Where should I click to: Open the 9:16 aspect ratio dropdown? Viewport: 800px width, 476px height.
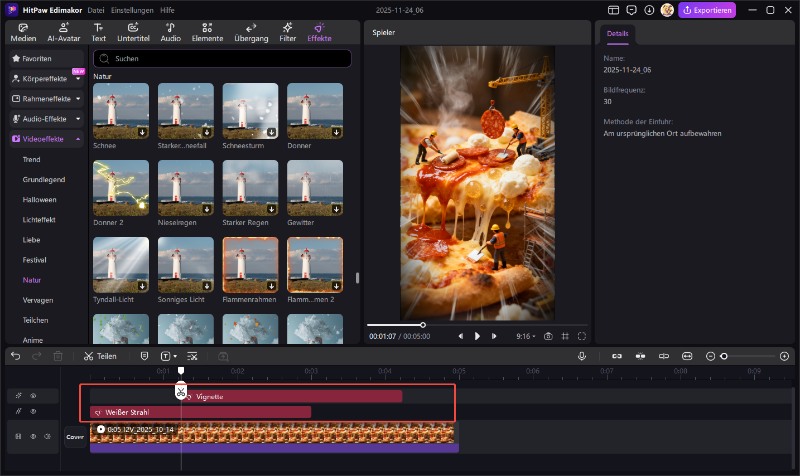[526, 336]
